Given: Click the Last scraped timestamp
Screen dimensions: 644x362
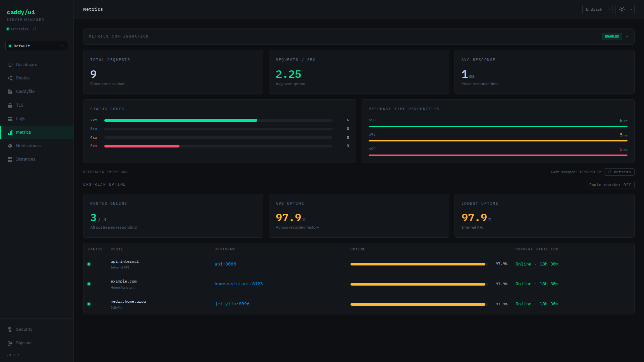Looking at the screenshot, I should 576,172.
